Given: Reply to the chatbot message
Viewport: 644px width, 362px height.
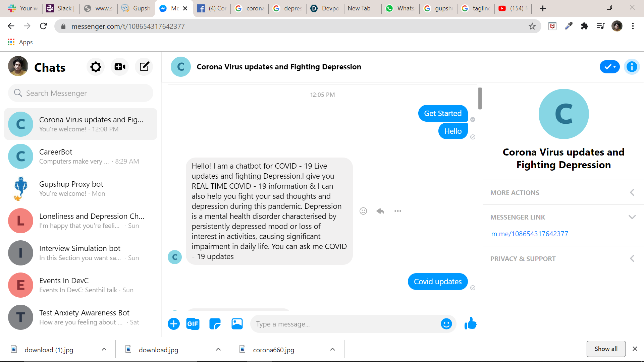Looking at the screenshot, I should coord(380,211).
